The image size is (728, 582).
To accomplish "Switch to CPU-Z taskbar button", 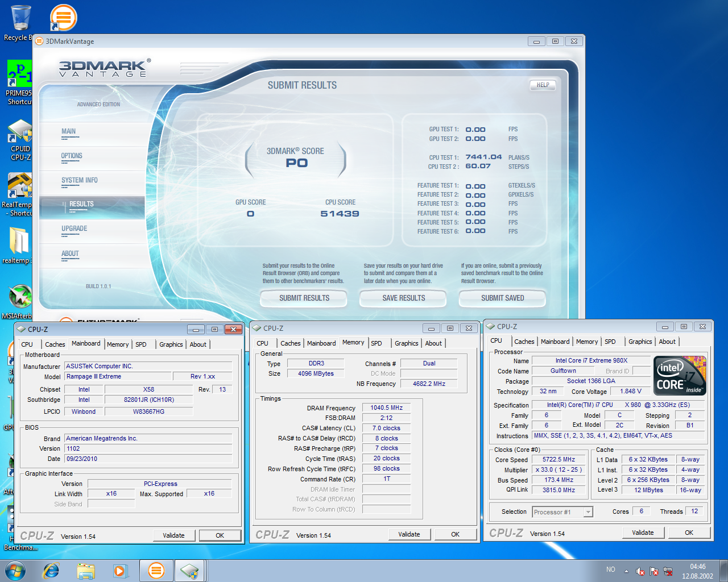I will [x=190, y=571].
